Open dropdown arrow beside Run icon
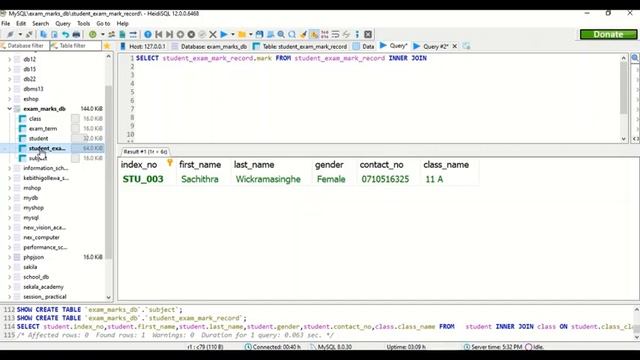The height and width of the screenshot is (360, 640). 233,34
